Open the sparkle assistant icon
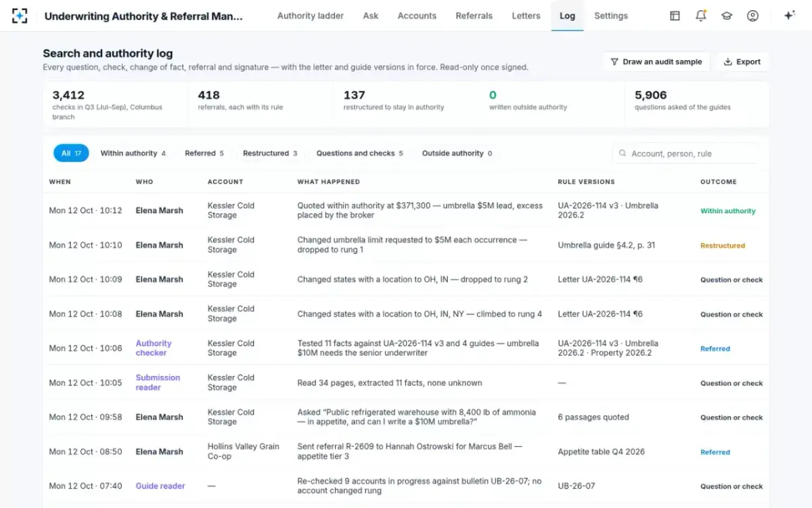812x508 pixels. [x=789, y=16]
